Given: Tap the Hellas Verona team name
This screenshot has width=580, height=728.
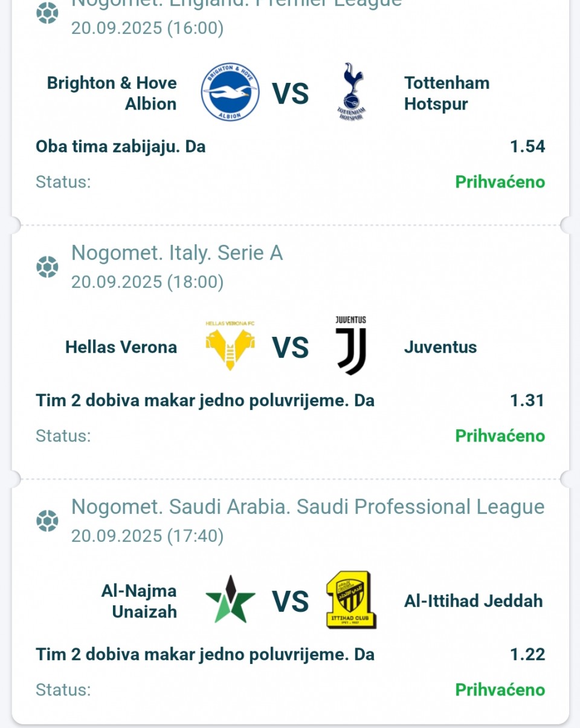Looking at the screenshot, I should 121,347.
